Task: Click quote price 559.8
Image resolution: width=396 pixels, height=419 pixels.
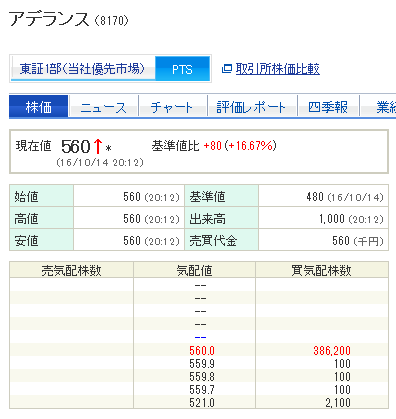Action: 202,376
